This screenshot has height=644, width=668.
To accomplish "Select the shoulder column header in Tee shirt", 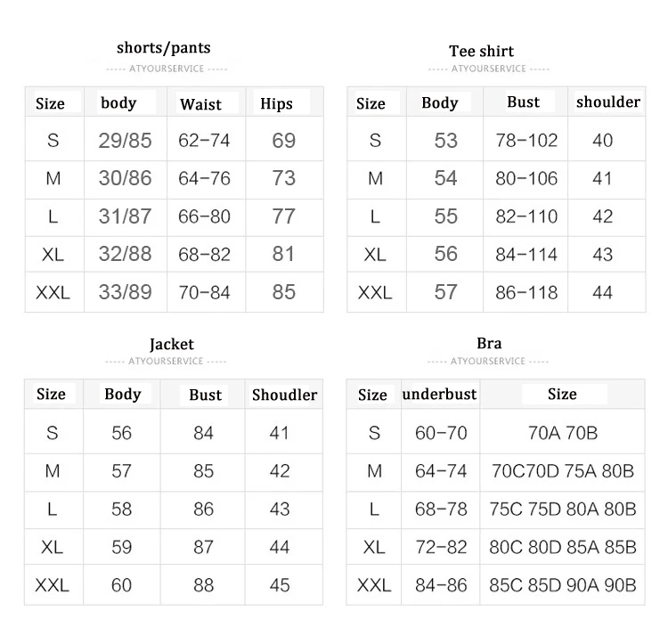I will pos(608,102).
